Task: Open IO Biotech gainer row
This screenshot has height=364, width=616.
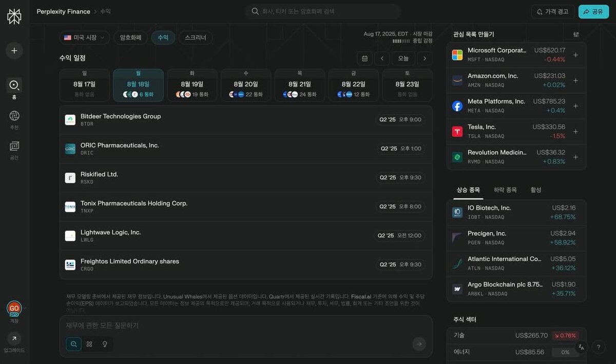Action: (x=516, y=212)
